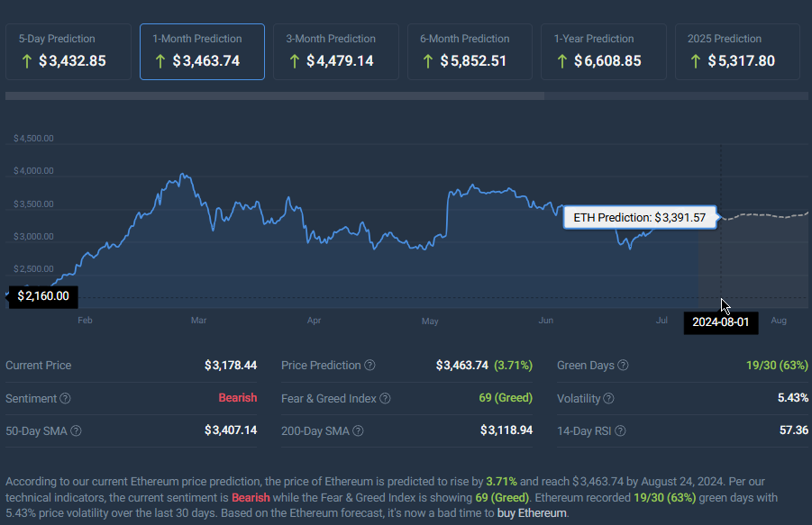Click the Green Days help icon

[624, 366]
